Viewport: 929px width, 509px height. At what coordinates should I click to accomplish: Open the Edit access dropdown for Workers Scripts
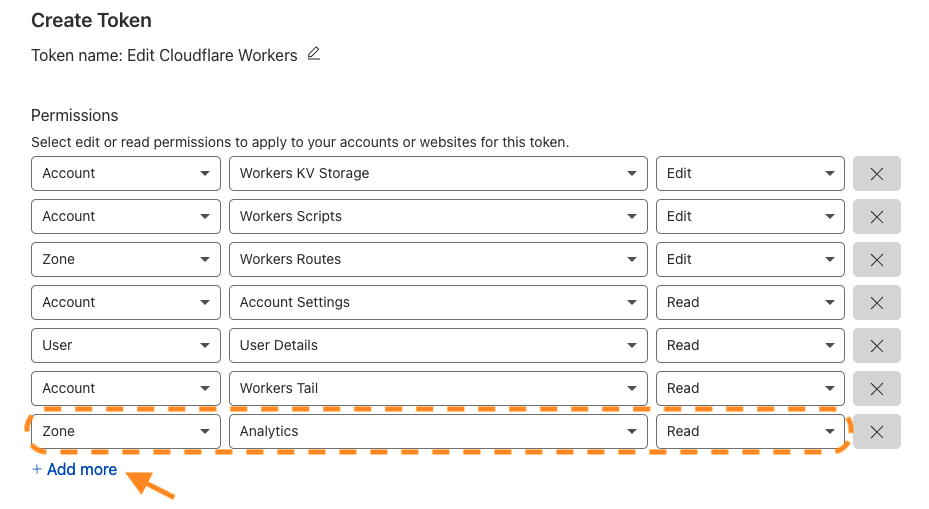pos(750,216)
